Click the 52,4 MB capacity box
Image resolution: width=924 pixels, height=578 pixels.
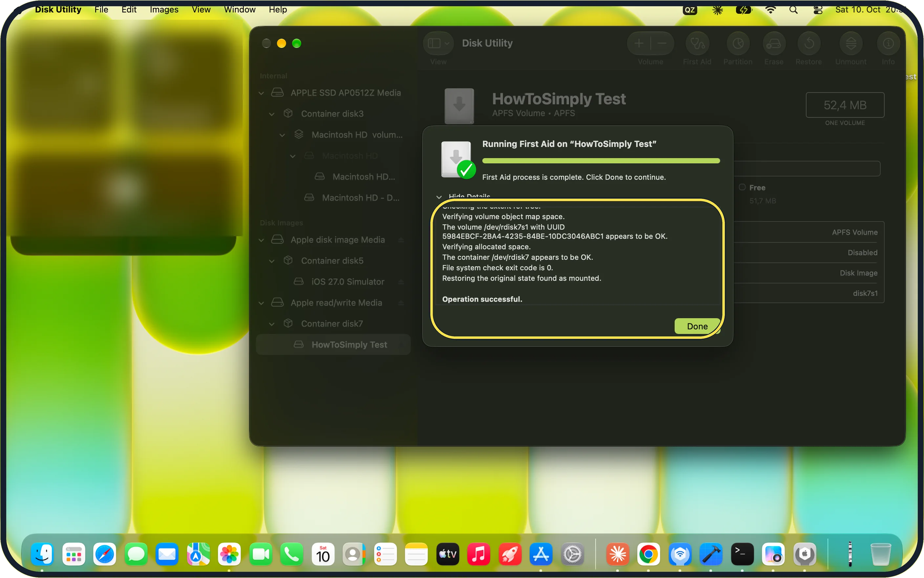click(x=845, y=105)
